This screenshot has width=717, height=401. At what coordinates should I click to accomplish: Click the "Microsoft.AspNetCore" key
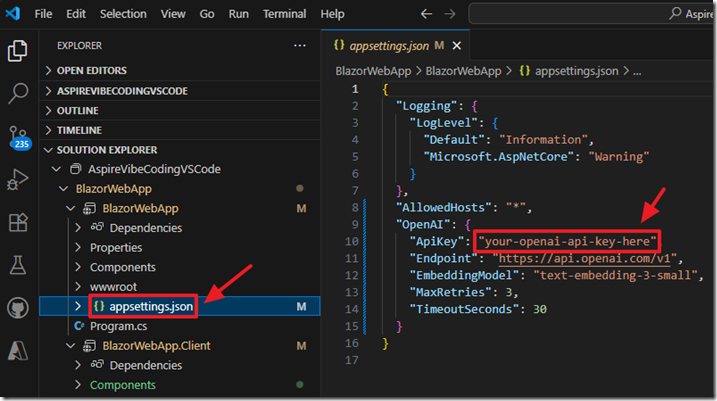[498, 157]
